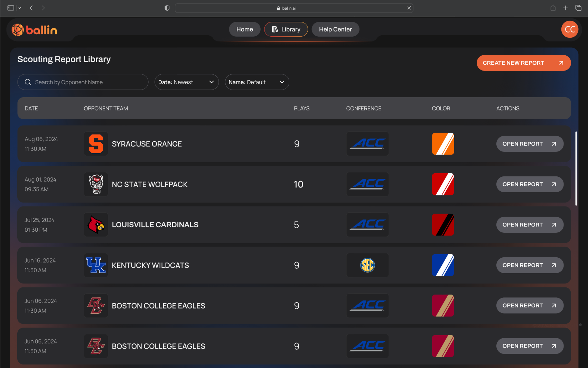Click the DATE column header
588x368 pixels.
point(31,108)
